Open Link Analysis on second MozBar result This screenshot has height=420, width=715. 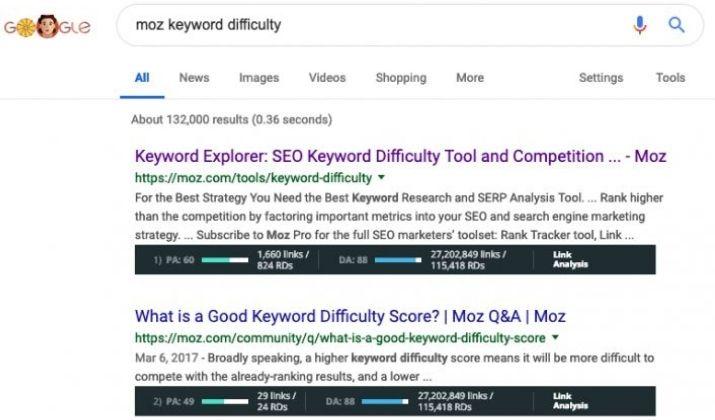570,401
